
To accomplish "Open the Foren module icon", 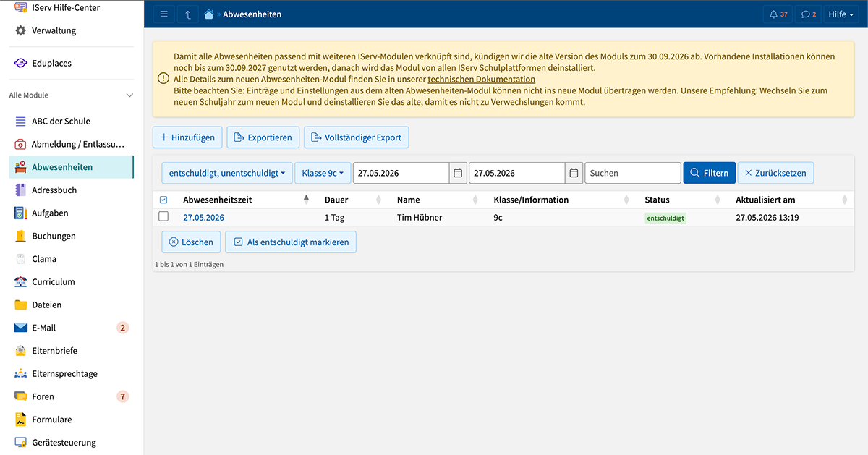I will tap(20, 396).
